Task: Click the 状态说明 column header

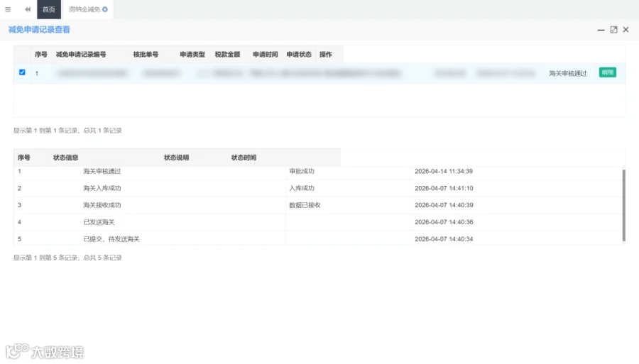Action: point(177,158)
